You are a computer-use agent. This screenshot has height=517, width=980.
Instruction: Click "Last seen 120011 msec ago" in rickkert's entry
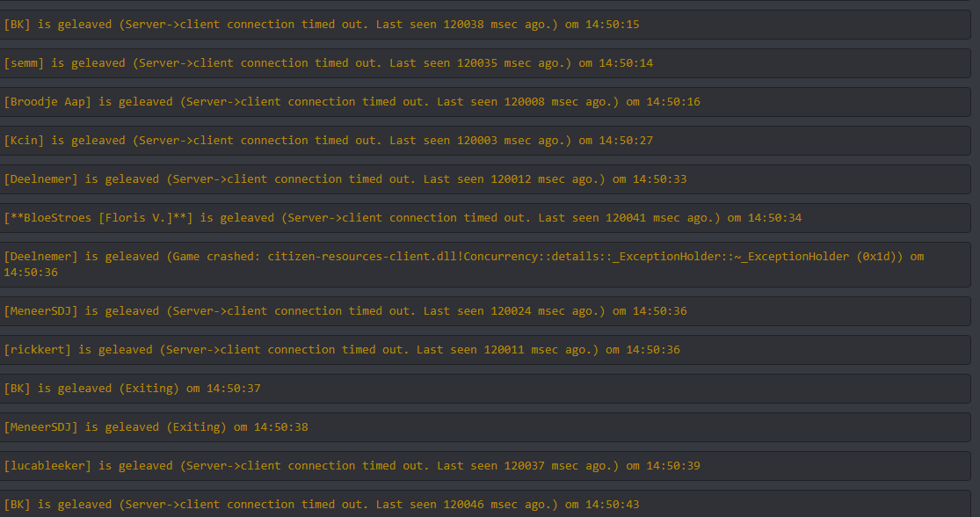(x=507, y=350)
